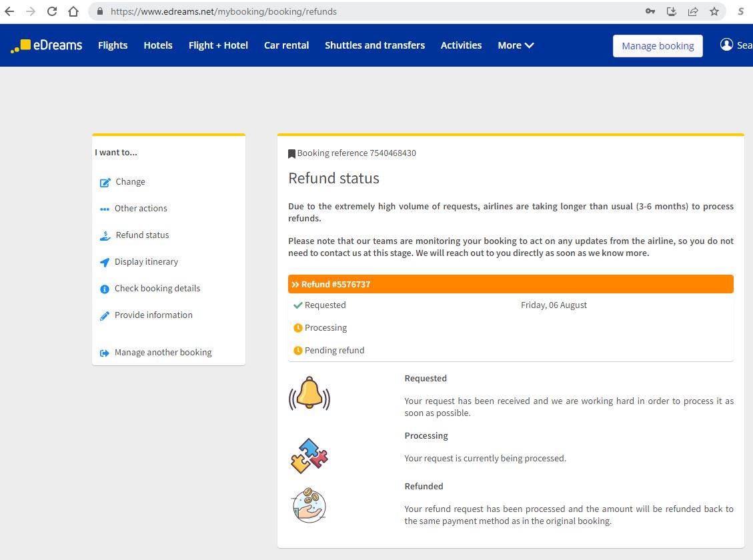Go to the browser home icon
Image resolution: width=753 pixels, height=560 pixels.
pyautogui.click(x=73, y=11)
